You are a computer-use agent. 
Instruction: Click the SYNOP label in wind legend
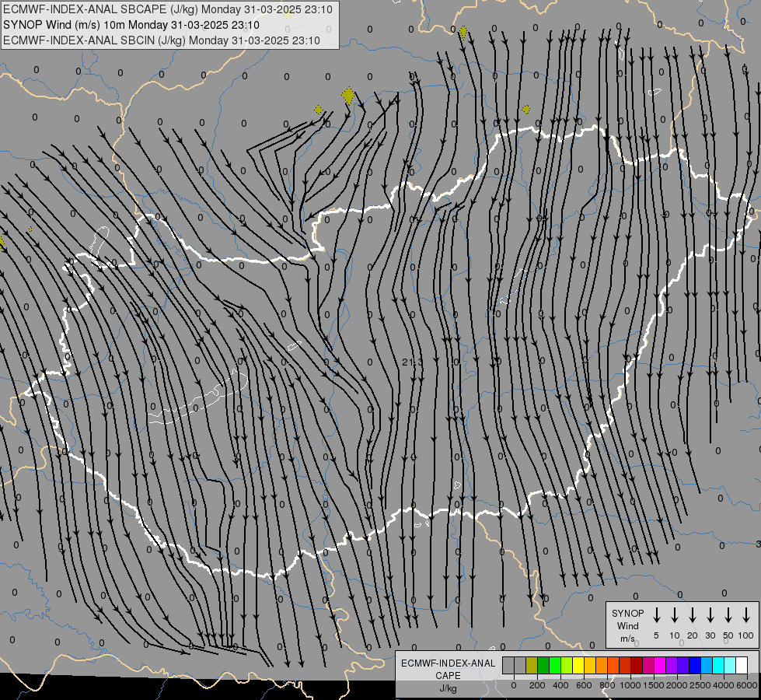click(627, 614)
